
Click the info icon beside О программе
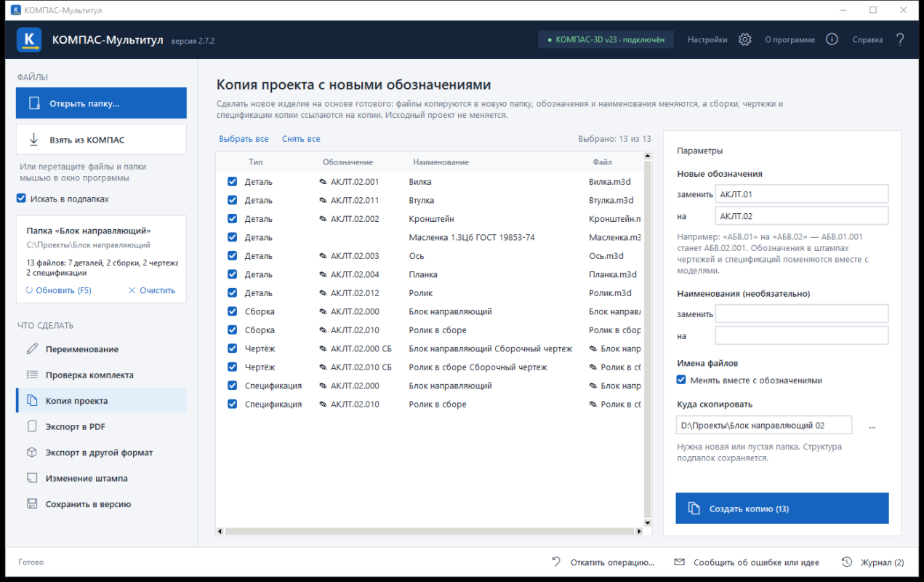[x=832, y=39]
